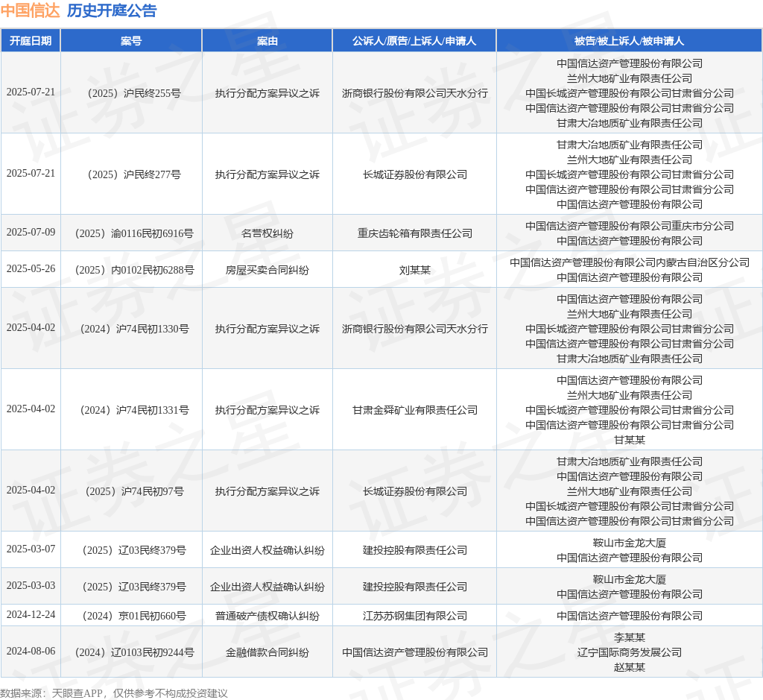Select the 案号 column header
Image resolution: width=763 pixels, height=700 pixels.
[x=131, y=41]
